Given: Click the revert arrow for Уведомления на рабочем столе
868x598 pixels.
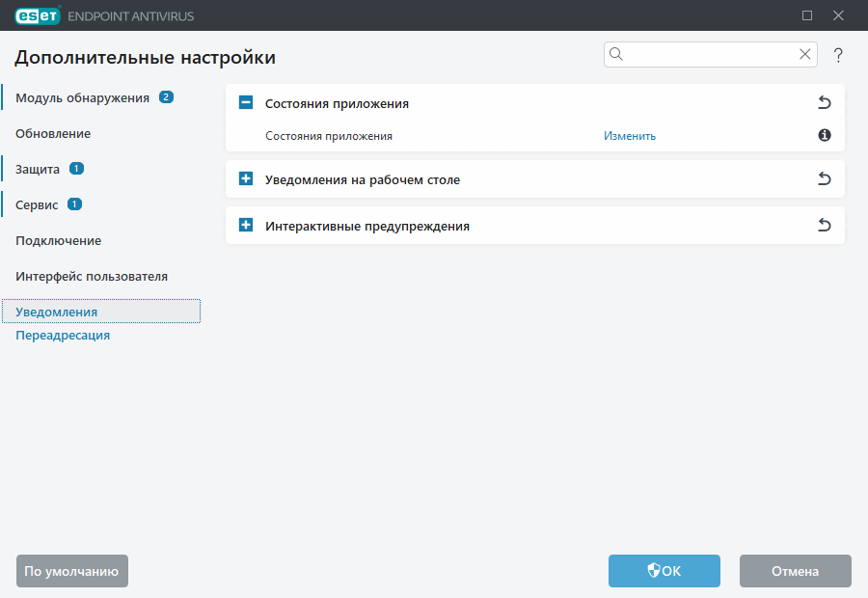Looking at the screenshot, I should point(825,178).
